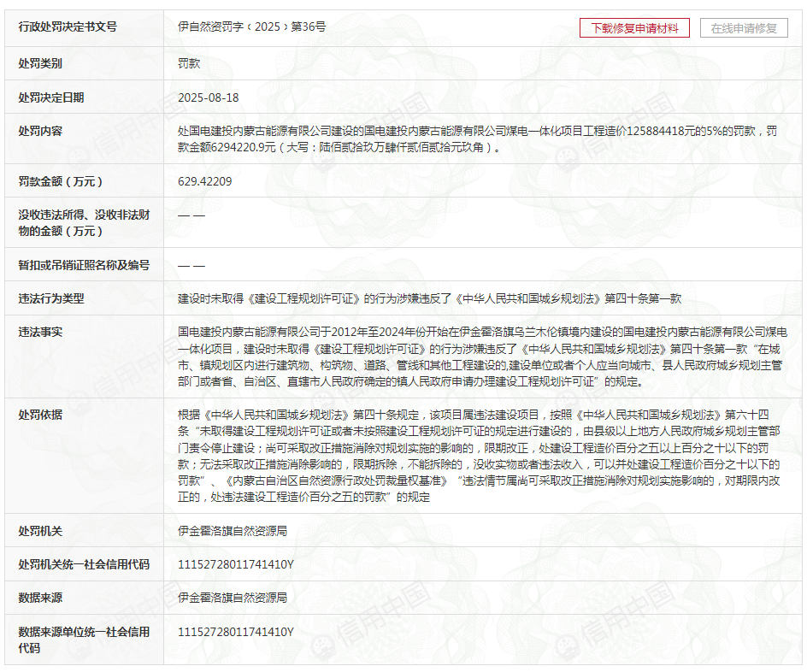Screen dimensions: 807x672
Task: Click the 处罚依据 label
Action: (40, 415)
